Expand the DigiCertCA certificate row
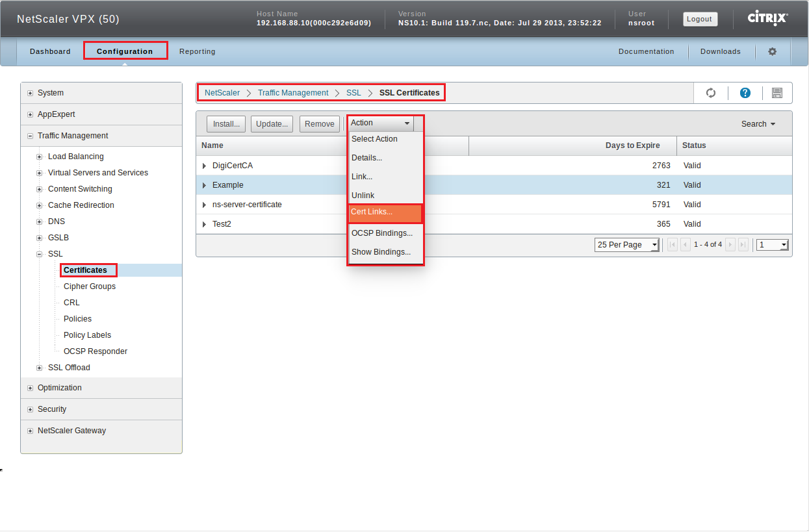The height and width of the screenshot is (532, 809). (x=205, y=166)
